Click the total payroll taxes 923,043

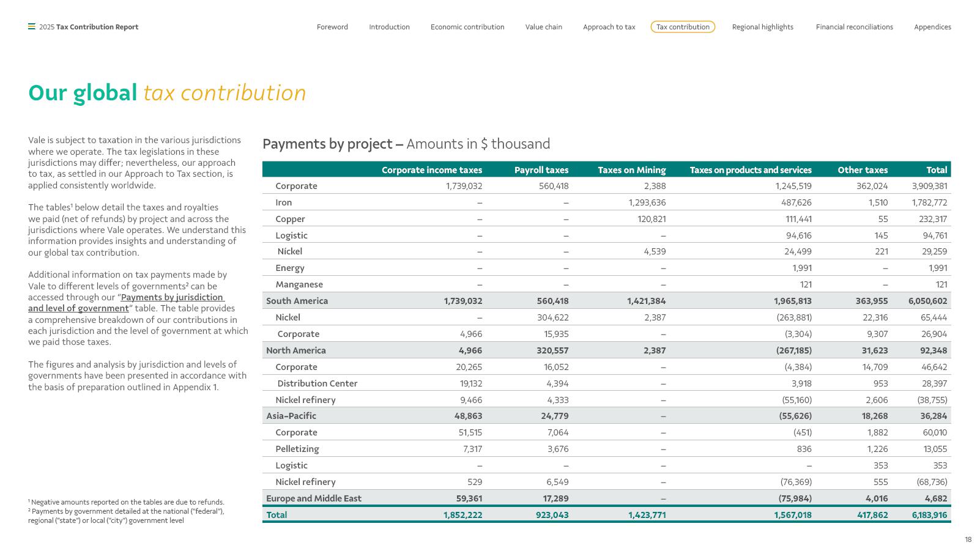(x=552, y=515)
